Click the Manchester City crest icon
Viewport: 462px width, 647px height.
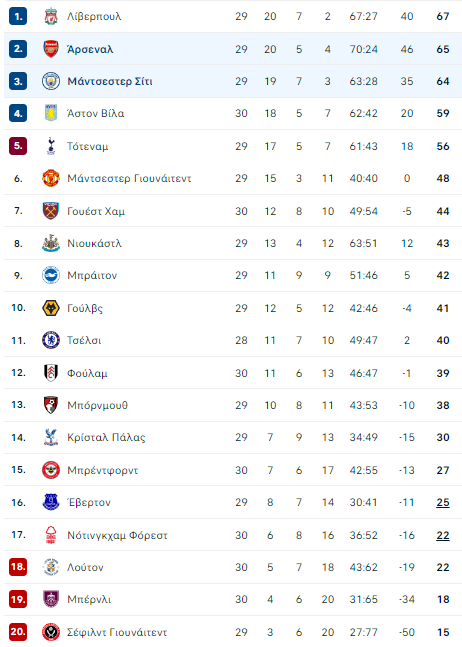coord(51,81)
